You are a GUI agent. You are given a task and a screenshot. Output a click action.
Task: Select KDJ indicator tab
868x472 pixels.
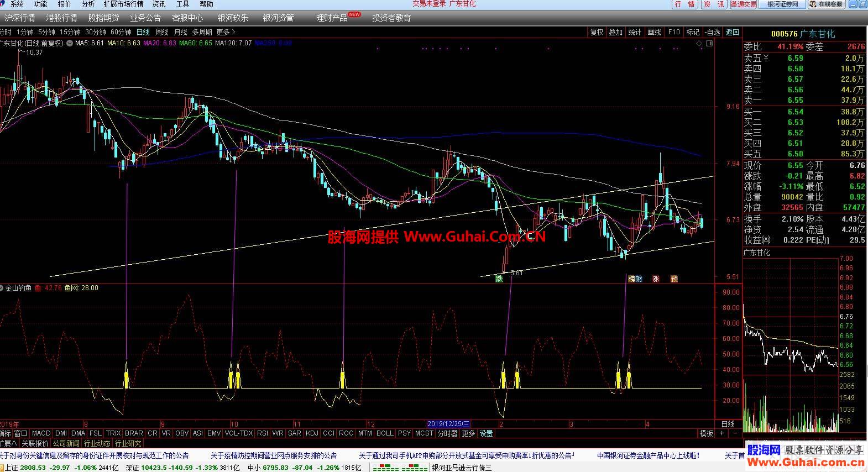pos(312,433)
